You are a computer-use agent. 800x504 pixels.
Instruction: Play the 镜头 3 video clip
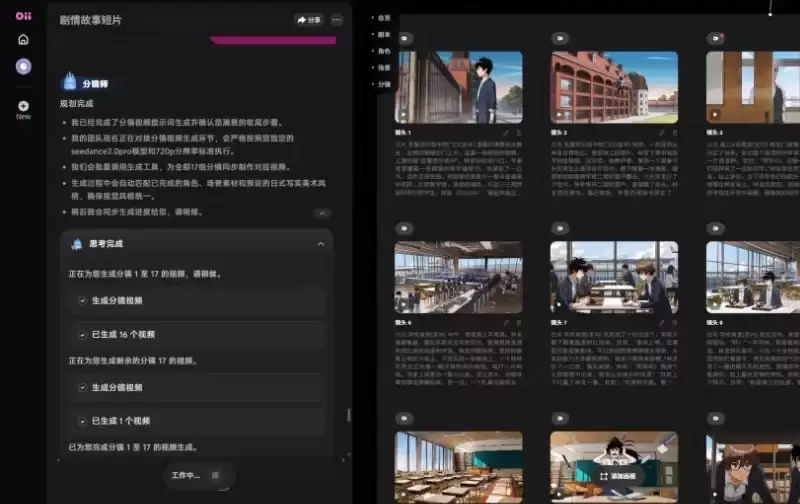coord(715,115)
